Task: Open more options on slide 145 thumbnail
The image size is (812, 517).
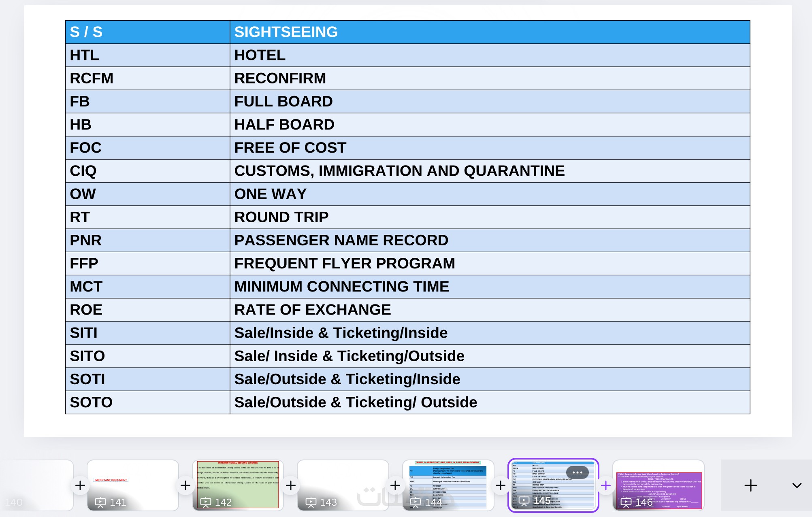Action: (x=577, y=472)
